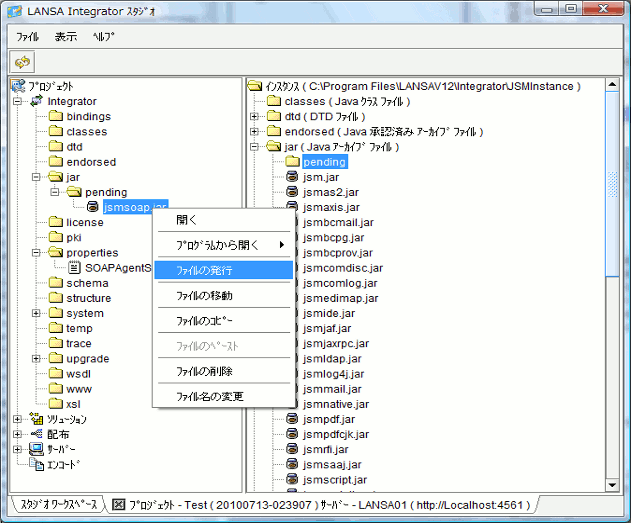Screen dimensions: 631x523
Task: Click the scrollbar down arrow
Action: [x=612, y=484]
